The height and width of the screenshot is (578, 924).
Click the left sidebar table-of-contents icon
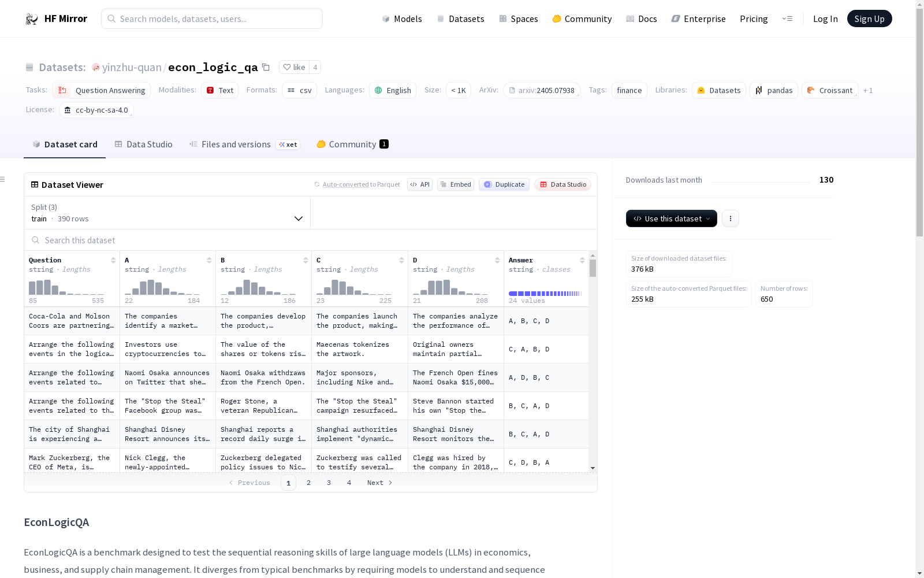(x=2, y=179)
